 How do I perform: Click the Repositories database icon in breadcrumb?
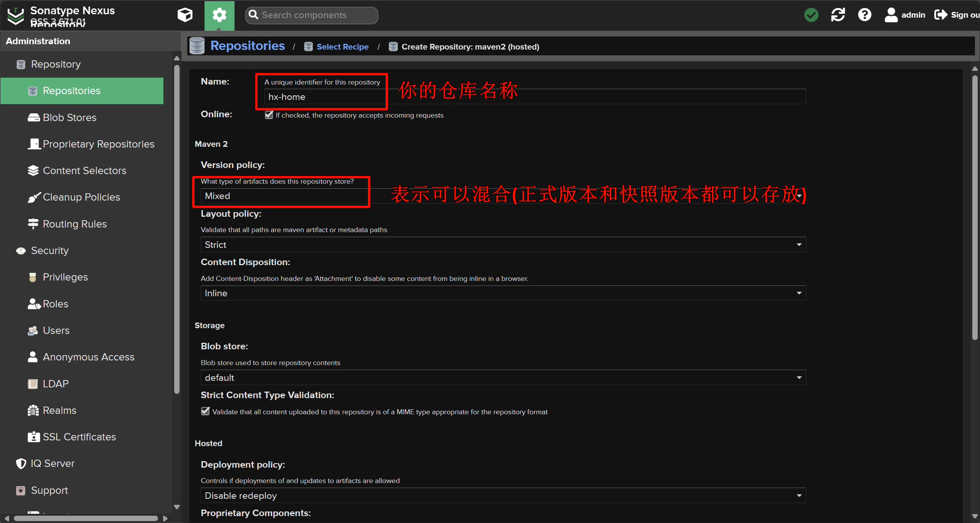click(x=197, y=46)
